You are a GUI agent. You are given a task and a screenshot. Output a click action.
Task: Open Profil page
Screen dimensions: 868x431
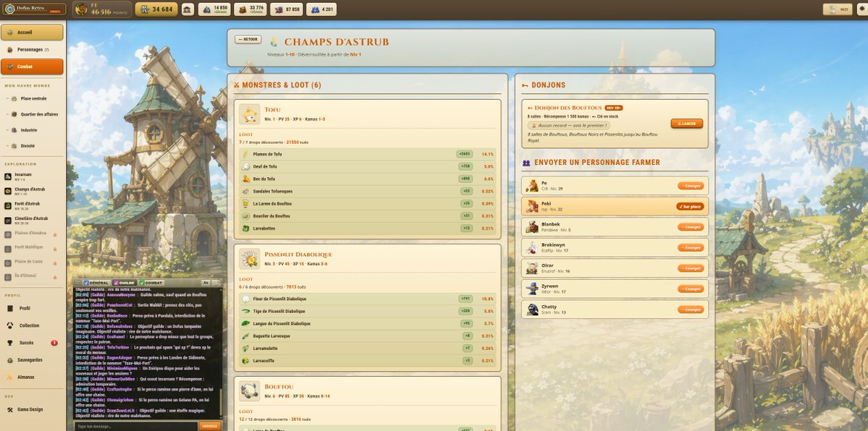point(32,308)
